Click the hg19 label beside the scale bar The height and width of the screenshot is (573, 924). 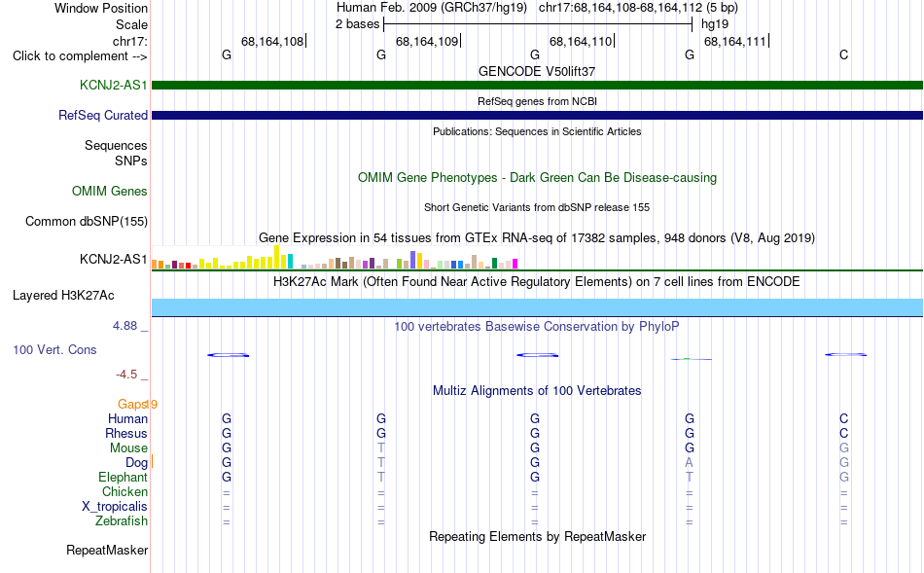tap(715, 24)
